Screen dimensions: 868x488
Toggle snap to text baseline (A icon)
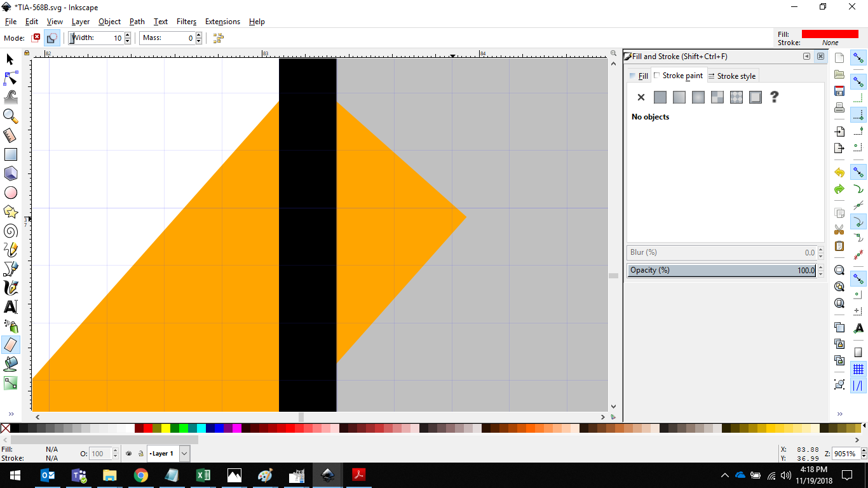[858, 328]
